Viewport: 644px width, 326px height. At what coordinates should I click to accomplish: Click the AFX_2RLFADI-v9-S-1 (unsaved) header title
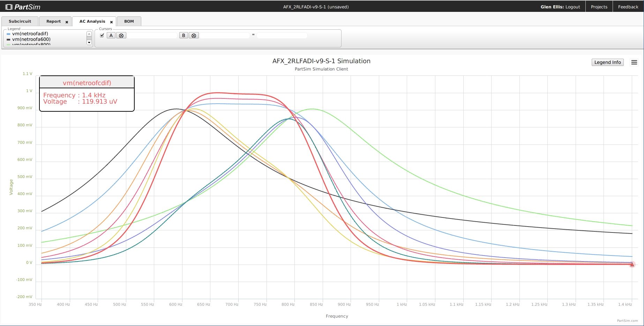click(316, 7)
